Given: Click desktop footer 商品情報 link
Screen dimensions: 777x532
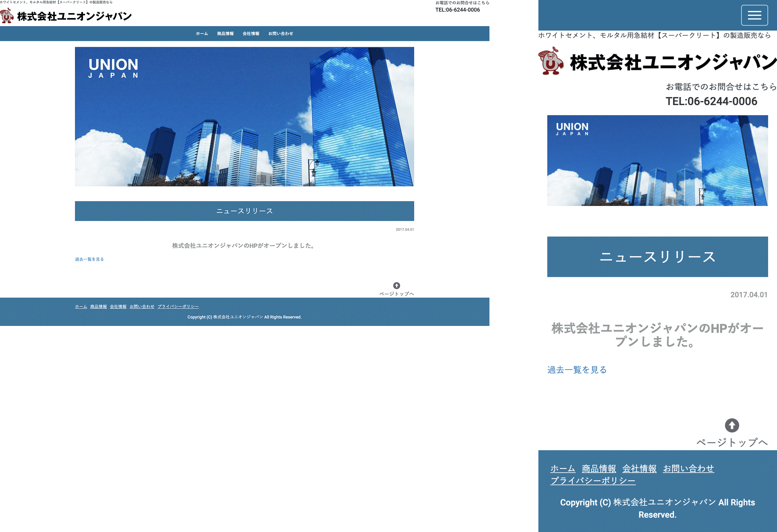Looking at the screenshot, I should [98, 307].
